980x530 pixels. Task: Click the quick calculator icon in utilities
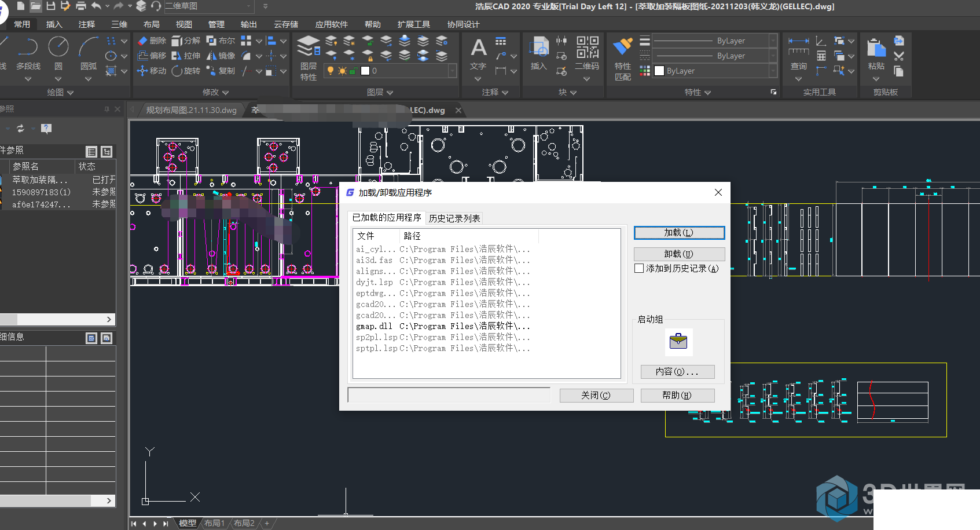(x=821, y=56)
